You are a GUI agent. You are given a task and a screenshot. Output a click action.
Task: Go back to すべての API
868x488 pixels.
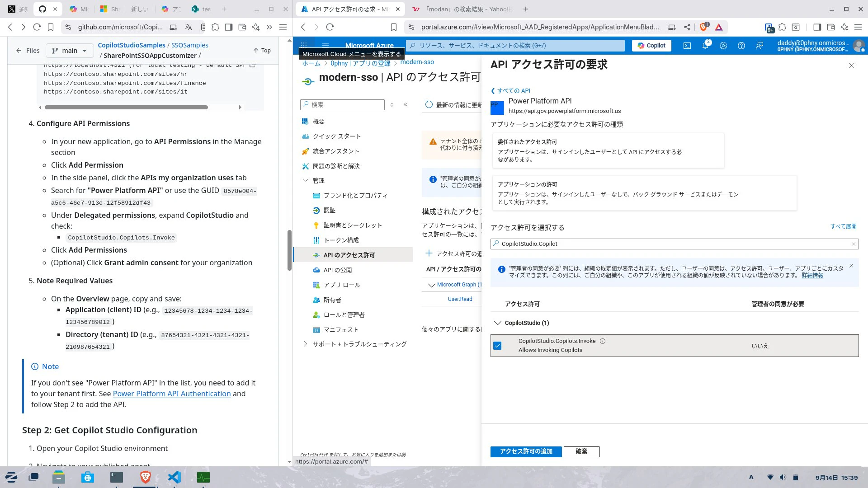point(511,91)
